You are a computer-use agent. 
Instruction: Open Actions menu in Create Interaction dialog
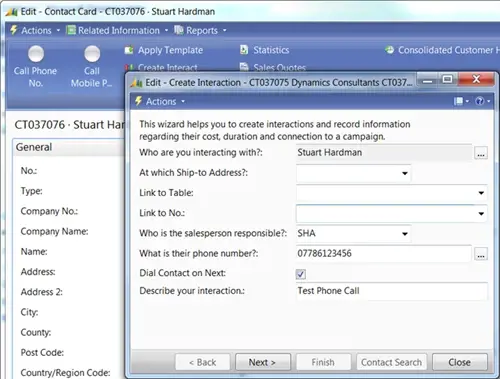[160, 101]
